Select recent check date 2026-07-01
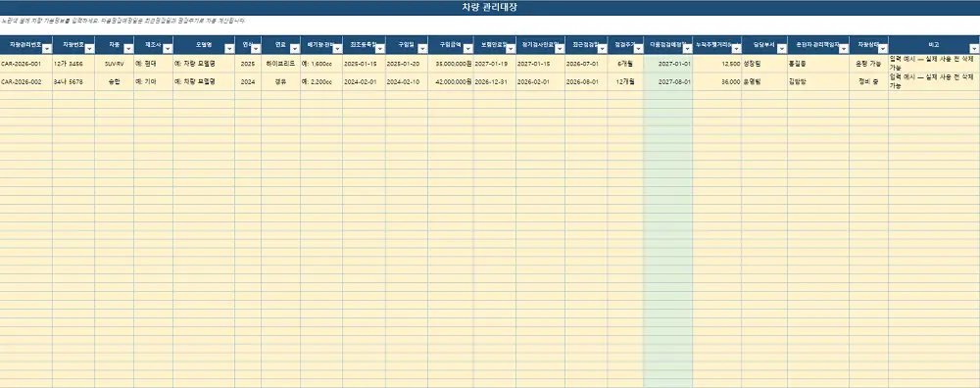This screenshot has height=388, width=980. pyautogui.click(x=586, y=64)
